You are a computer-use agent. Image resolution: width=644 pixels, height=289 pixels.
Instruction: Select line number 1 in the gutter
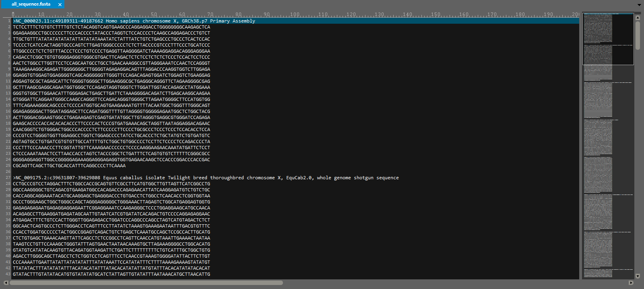coord(9,21)
